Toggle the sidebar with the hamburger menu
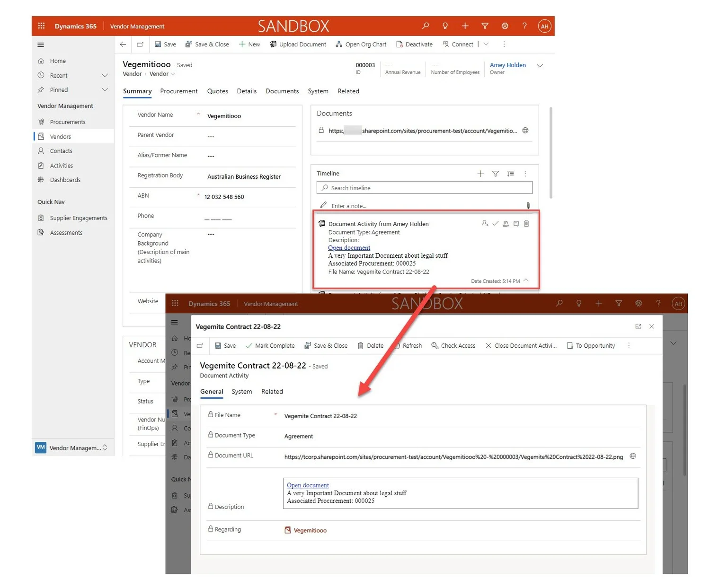Image resolution: width=710 pixels, height=588 pixels. click(40, 44)
